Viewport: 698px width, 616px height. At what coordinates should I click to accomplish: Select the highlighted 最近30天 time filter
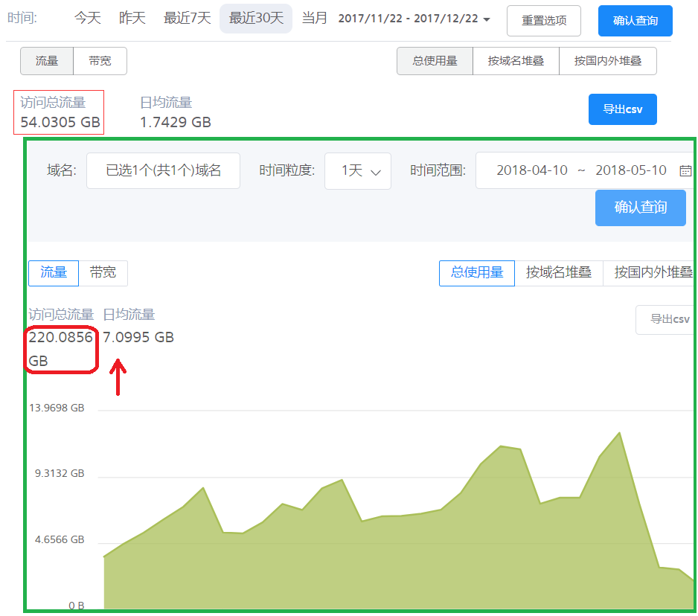pyautogui.click(x=256, y=19)
